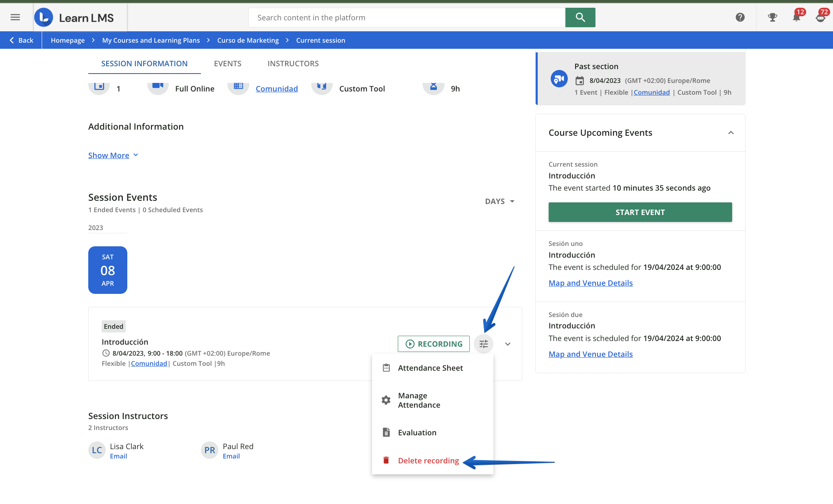Click the green search magnifier button
The image size is (833, 504).
[x=580, y=17]
